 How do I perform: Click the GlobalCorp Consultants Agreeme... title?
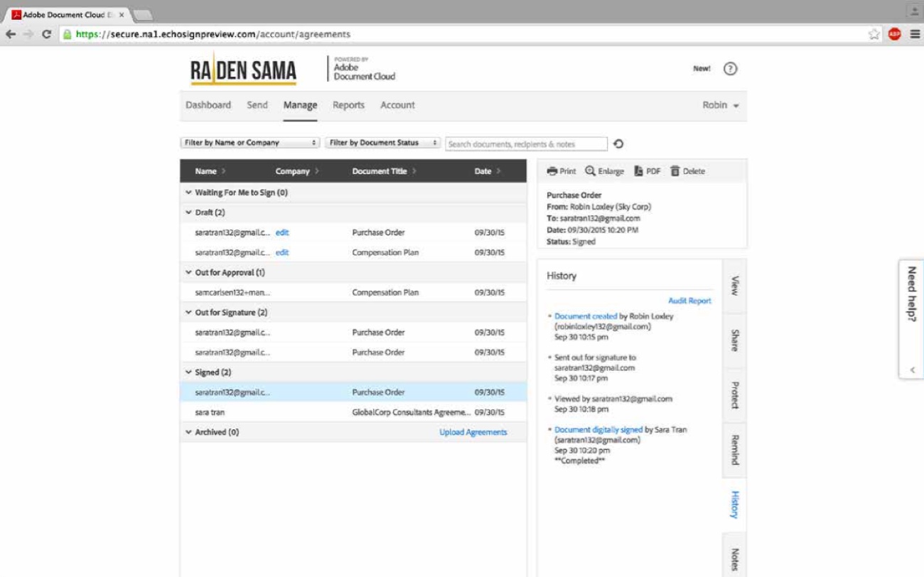(x=412, y=412)
